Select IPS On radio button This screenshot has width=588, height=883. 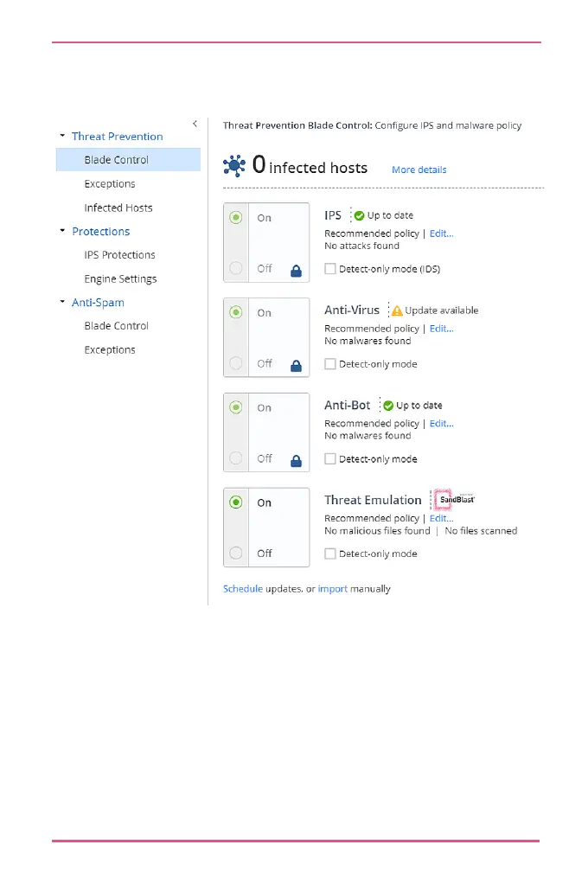(236, 217)
